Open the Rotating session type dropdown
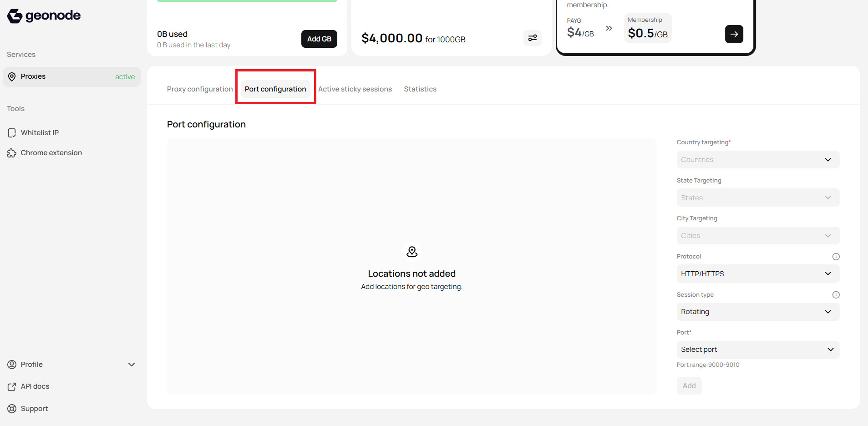868x426 pixels. point(758,312)
